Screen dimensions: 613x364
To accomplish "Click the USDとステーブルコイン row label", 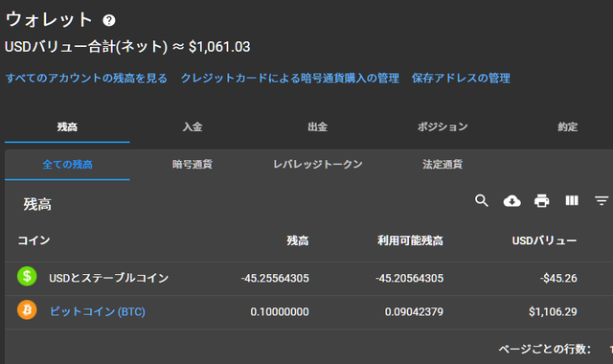I will [108, 278].
